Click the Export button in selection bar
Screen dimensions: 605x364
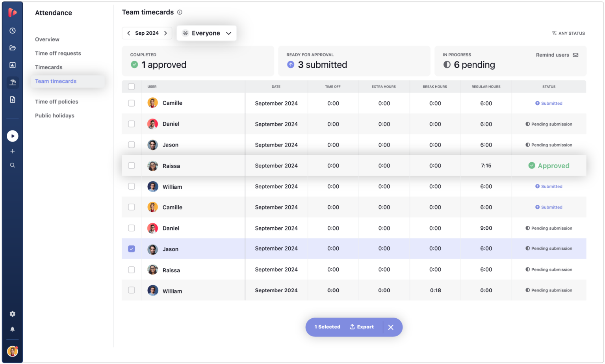[361, 327]
